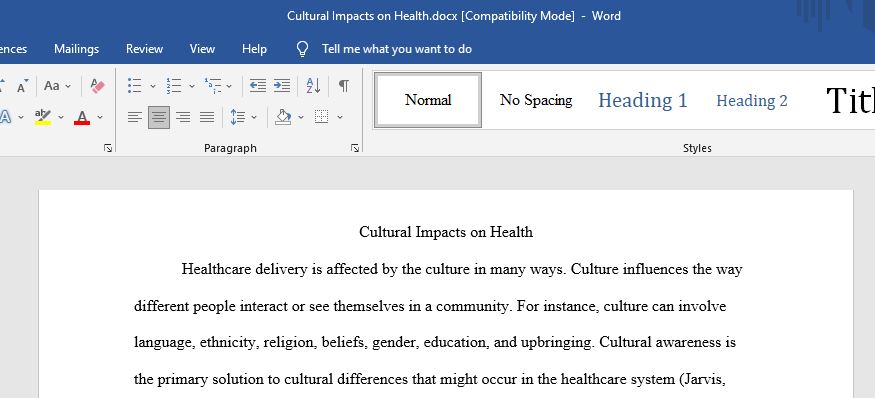Screen dimensions: 875x398
Task: Click 'Cultural awareness is' in third line
Action: [x=667, y=342]
